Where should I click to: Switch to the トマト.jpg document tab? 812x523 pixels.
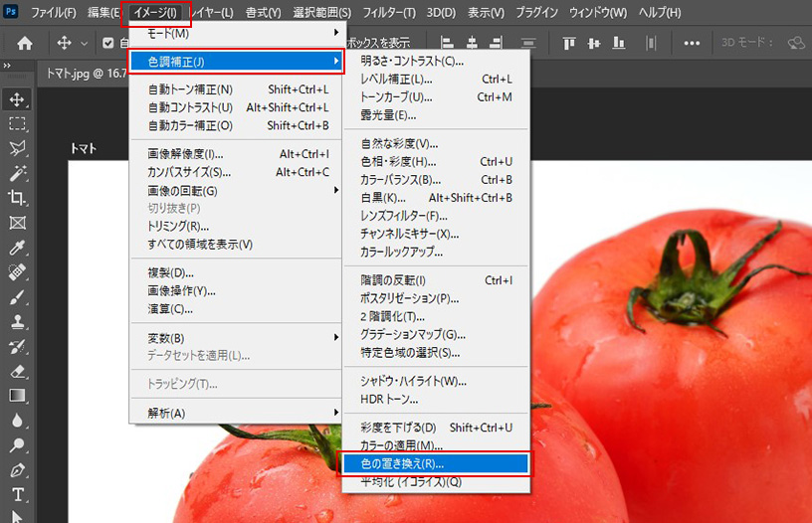(x=86, y=74)
